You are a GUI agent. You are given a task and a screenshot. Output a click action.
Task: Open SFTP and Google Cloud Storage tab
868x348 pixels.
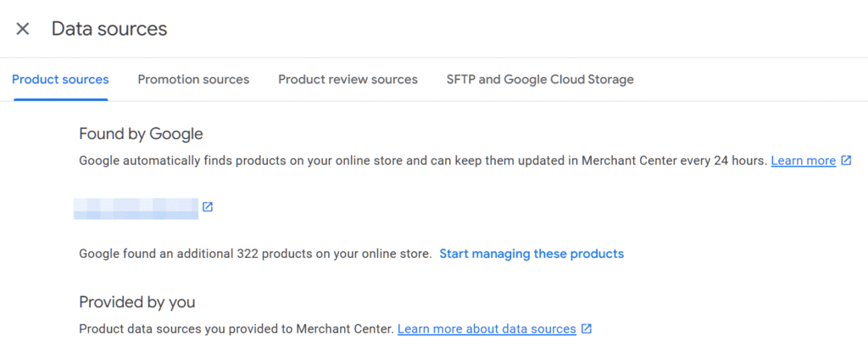pos(540,79)
